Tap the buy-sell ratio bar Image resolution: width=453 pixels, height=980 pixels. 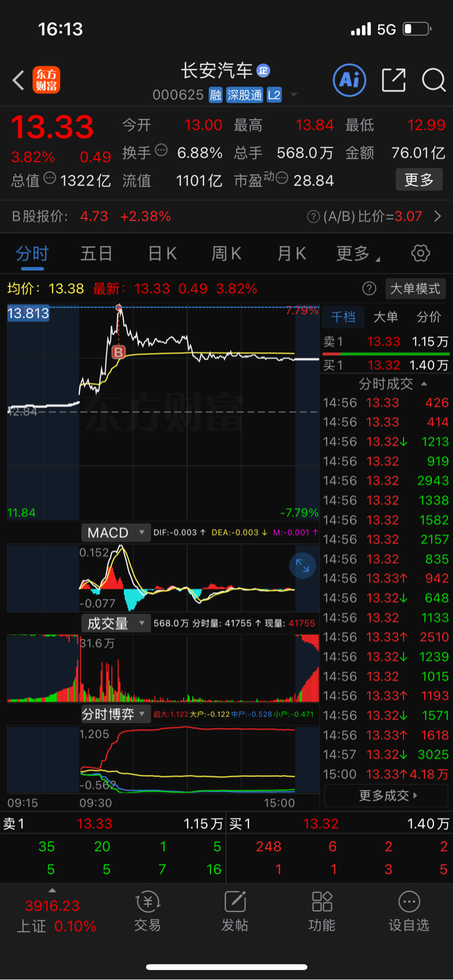point(386,354)
